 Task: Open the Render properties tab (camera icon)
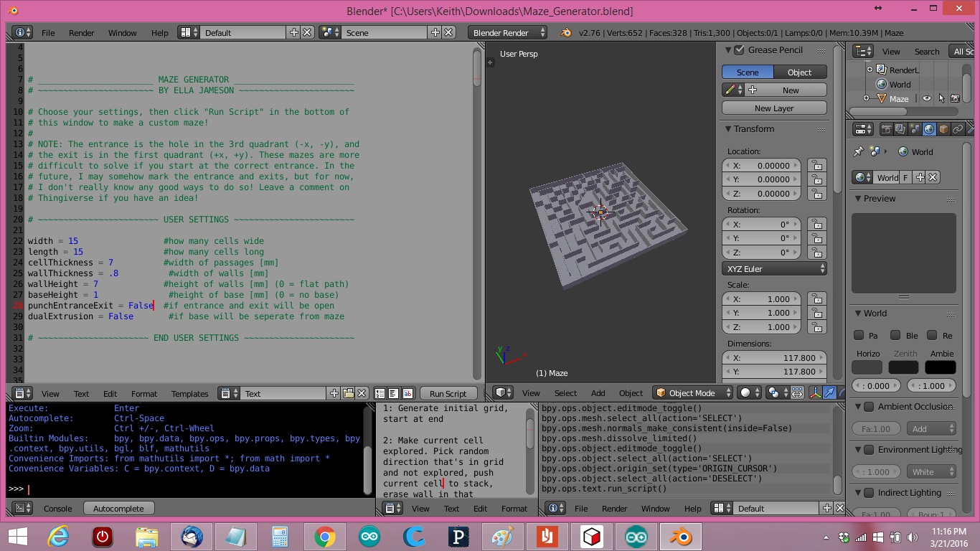tap(887, 128)
